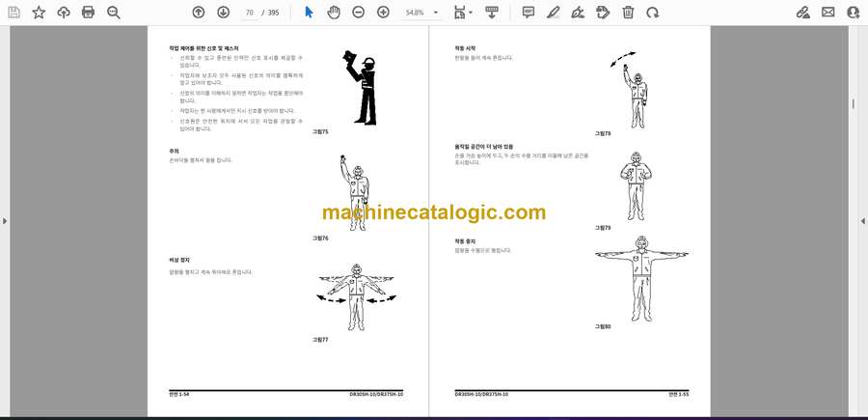
Task: Activate the selection arrow tool
Action: [309, 13]
